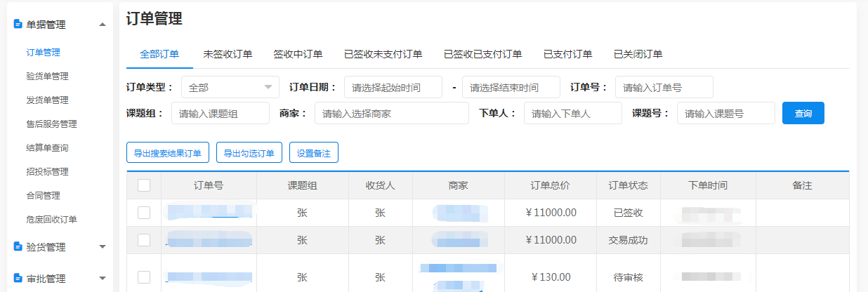Open the 已关闭订单 tab

pyautogui.click(x=638, y=54)
